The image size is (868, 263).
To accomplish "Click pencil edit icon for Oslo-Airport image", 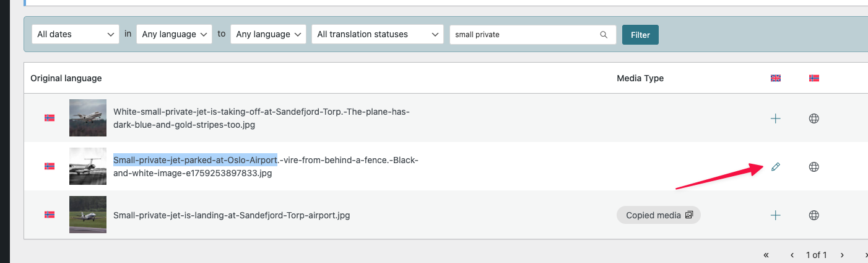I will (x=775, y=167).
